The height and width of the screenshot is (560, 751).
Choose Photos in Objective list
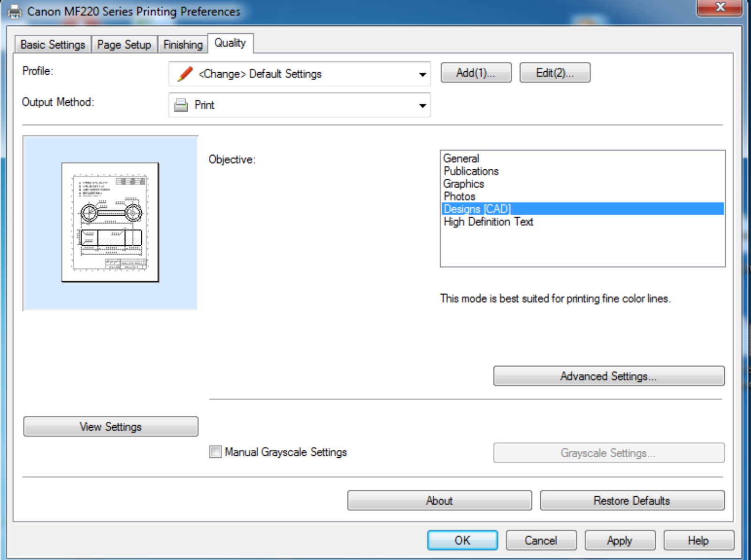[x=582, y=197]
